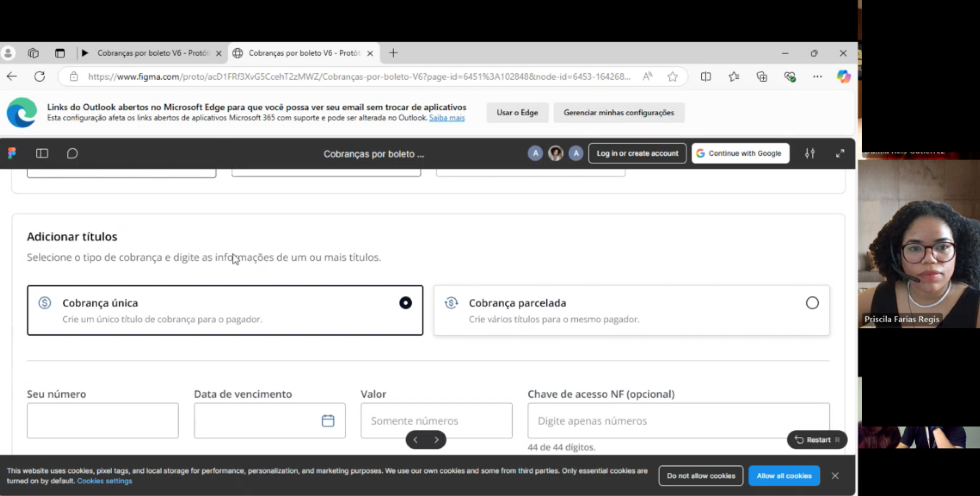Close the first Cobranças por boleto tab
Screen dimensions: 980x496
(x=218, y=53)
